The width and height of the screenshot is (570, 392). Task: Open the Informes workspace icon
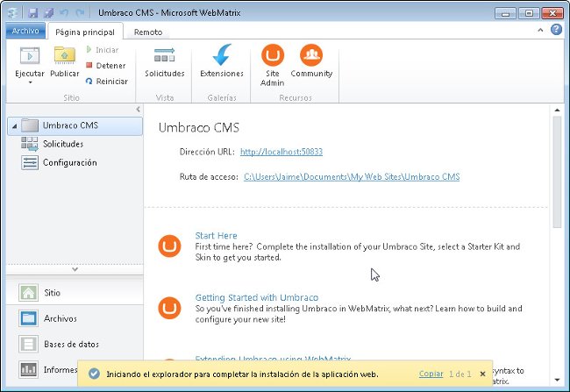(x=28, y=369)
